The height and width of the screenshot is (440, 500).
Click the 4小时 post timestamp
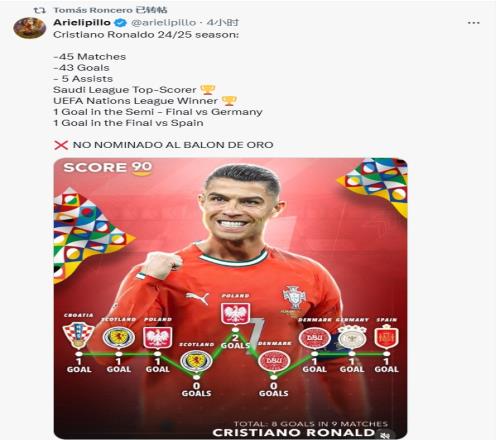pos(222,23)
